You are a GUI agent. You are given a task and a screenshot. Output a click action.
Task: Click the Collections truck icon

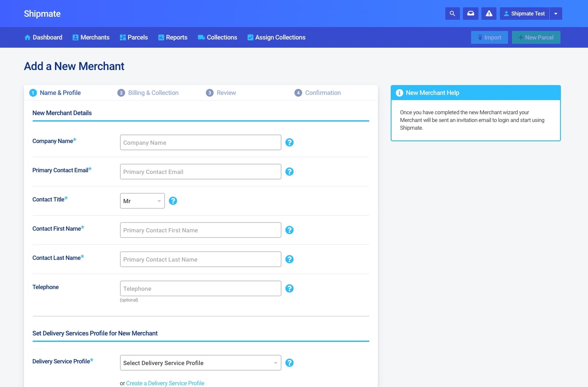[201, 37]
